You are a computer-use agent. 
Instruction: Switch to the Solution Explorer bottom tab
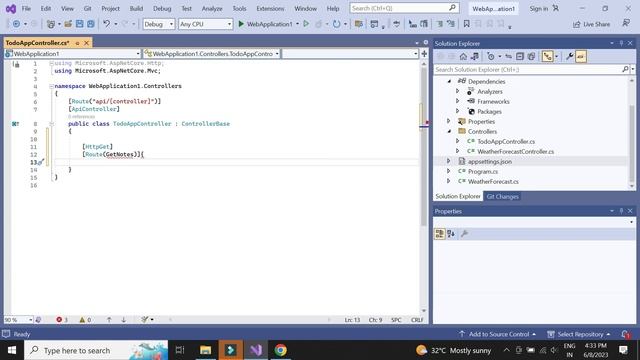pyautogui.click(x=458, y=196)
